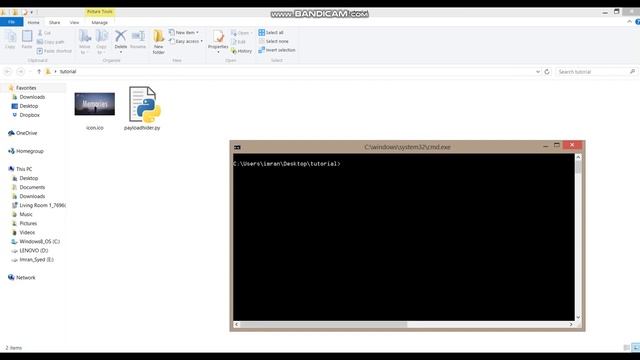Click the Picture Tools contextual tab
Viewport: 640px width, 360px height.
click(x=100, y=12)
